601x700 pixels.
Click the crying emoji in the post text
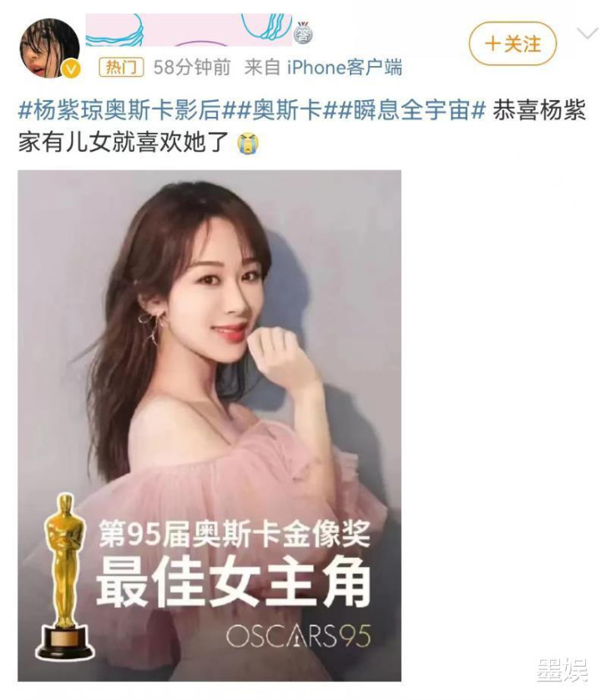pos(248,144)
